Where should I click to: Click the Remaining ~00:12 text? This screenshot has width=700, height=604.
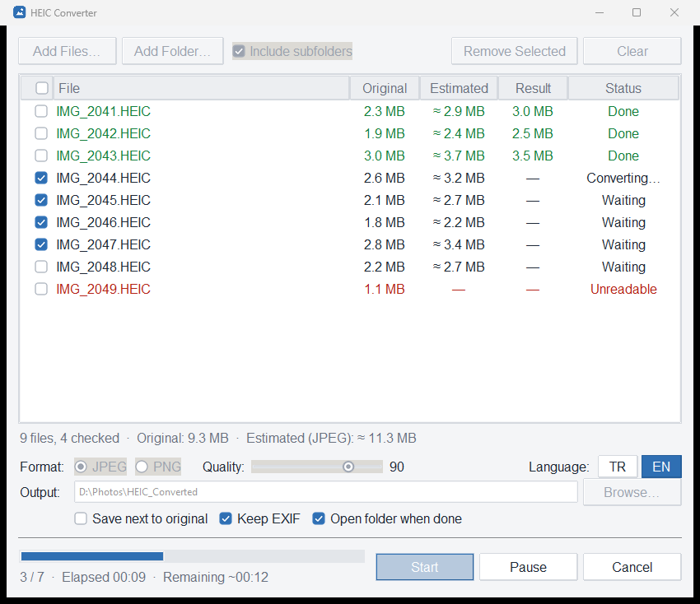[x=216, y=577]
